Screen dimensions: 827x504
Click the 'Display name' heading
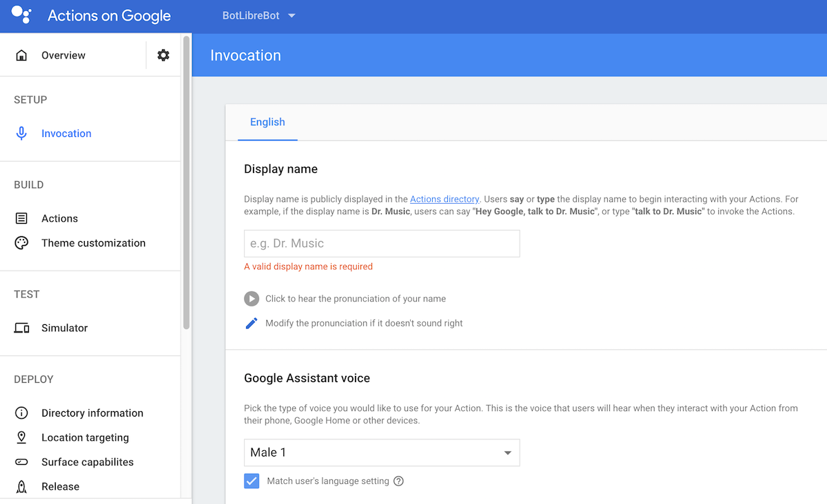coord(280,169)
